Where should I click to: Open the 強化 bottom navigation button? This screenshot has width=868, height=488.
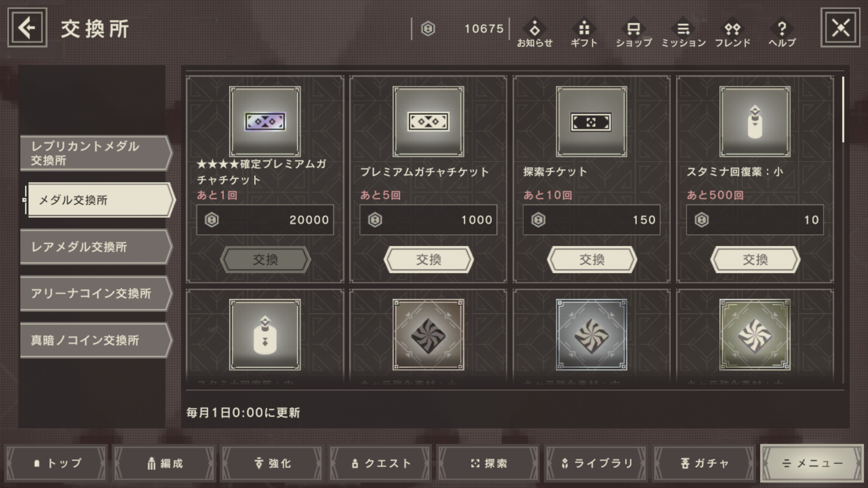pos(272,463)
